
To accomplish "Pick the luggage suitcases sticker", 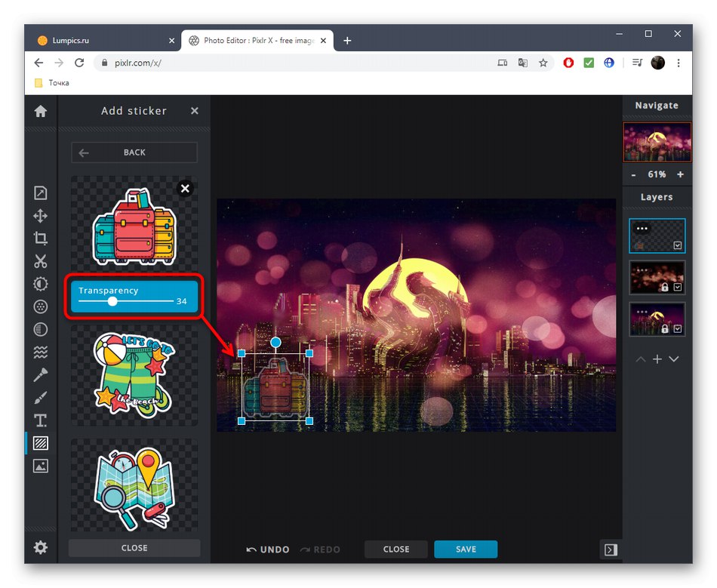I will tap(134, 226).
